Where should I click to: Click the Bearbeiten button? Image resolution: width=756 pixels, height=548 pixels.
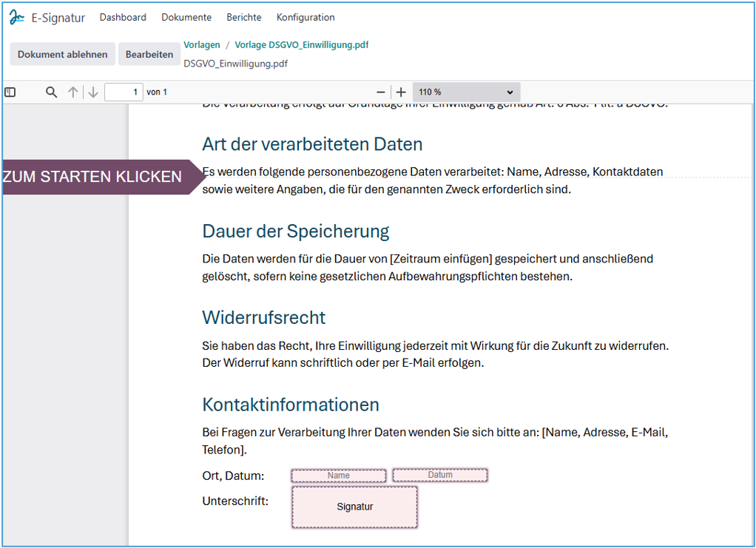(149, 54)
